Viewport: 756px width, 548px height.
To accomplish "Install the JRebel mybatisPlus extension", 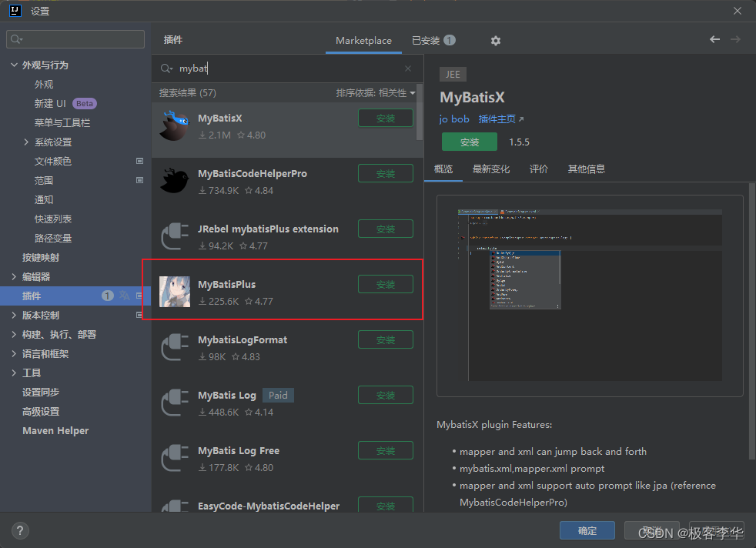I will click(385, 229).
